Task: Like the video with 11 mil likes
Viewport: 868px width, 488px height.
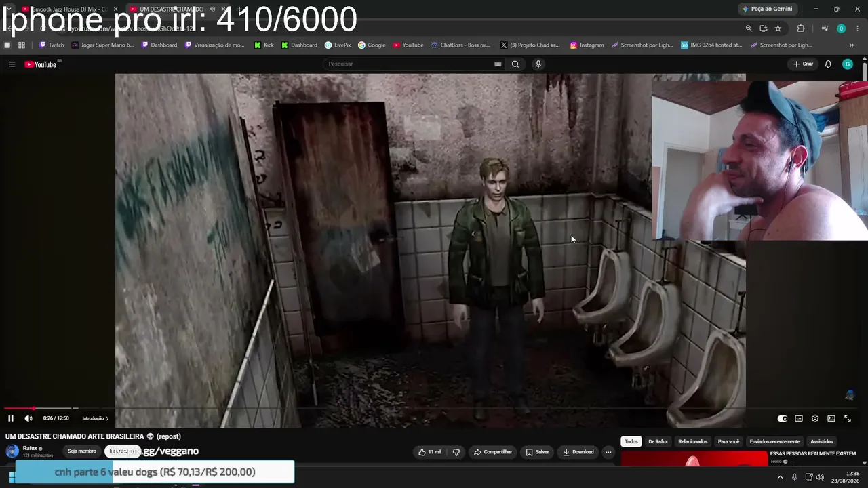Action: click(x=430, y=452)
